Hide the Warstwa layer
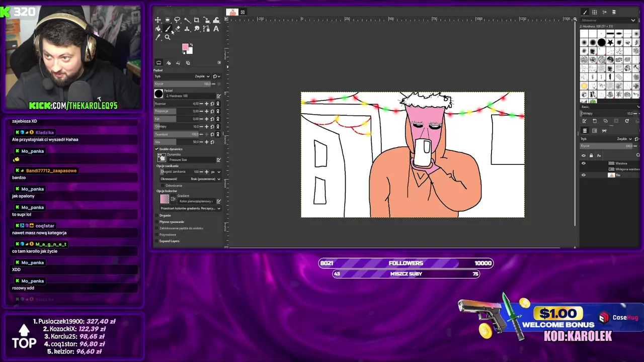 coord(584,163)
